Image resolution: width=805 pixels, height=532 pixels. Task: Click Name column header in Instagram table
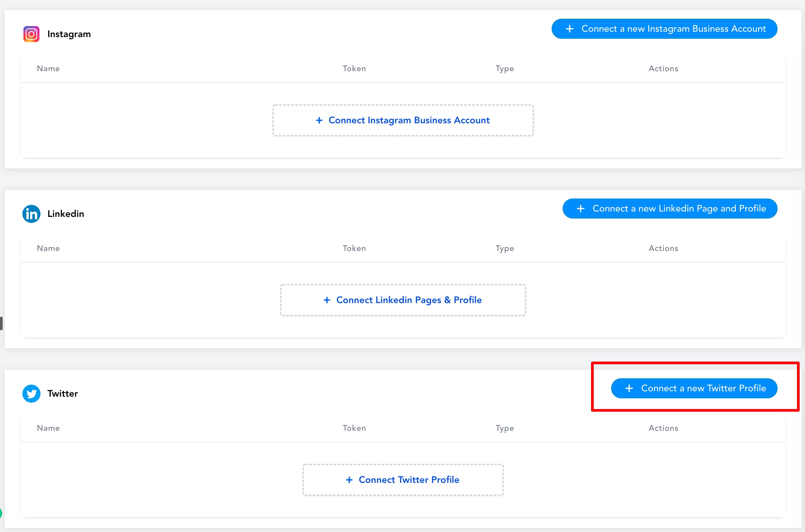(48, 69)
